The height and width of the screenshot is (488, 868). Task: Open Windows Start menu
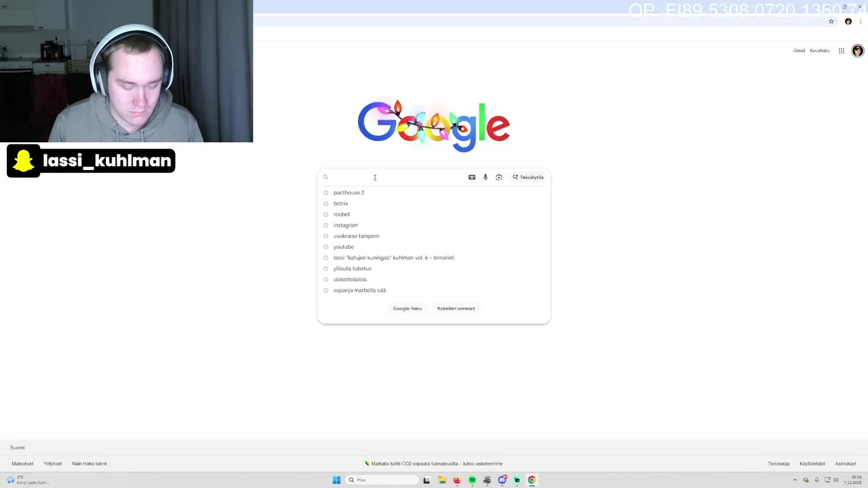coord(336,480)
